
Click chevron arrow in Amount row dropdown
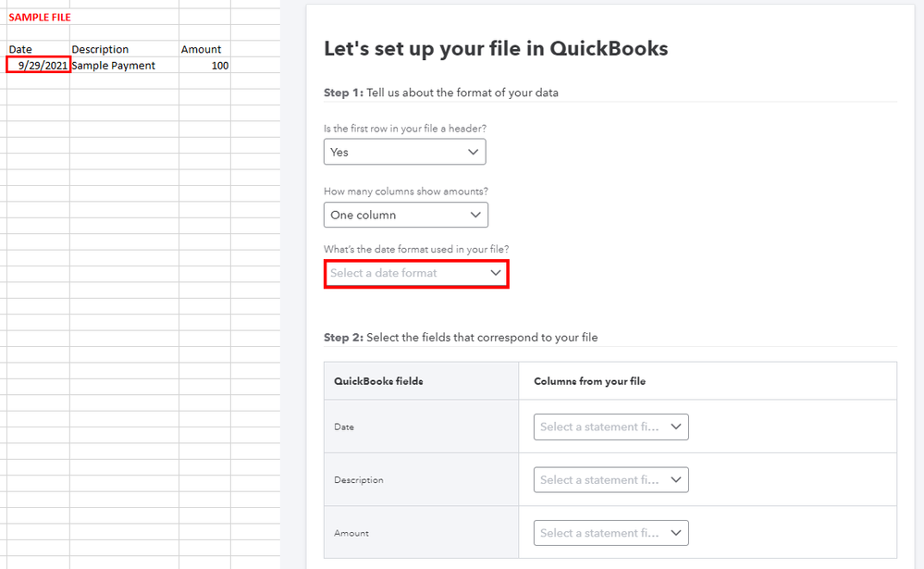point(676,533)
